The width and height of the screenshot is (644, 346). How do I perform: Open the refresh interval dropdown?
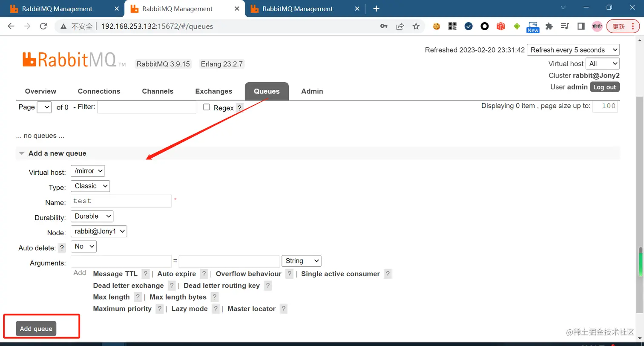[x=573, y=50]
